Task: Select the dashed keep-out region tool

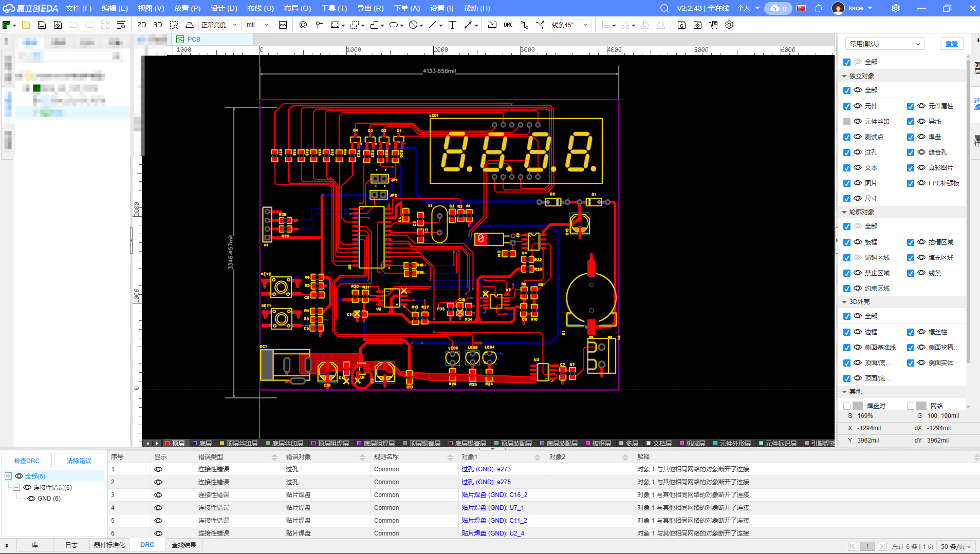Action: tap(355, 25)
